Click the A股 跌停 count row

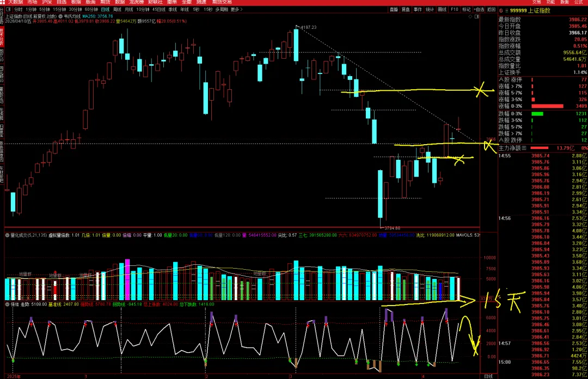[x=543, y=140]
